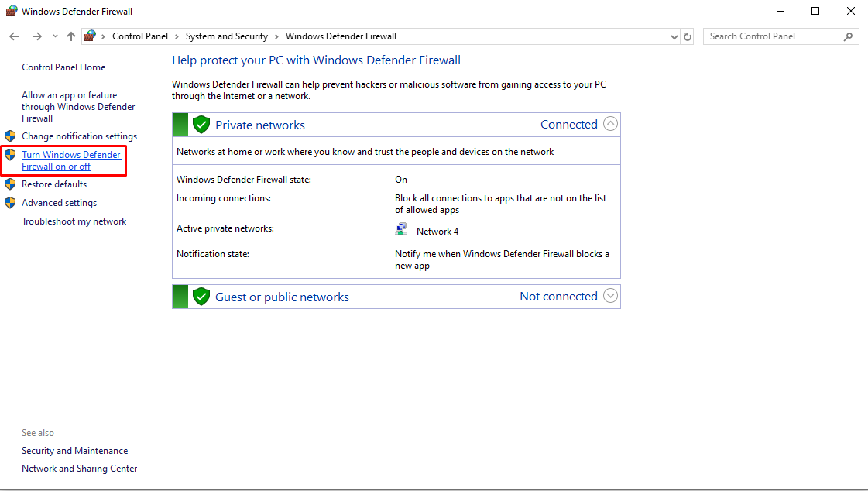
Task: Click the Incoming connections label
Action: (x=224, y=198)
